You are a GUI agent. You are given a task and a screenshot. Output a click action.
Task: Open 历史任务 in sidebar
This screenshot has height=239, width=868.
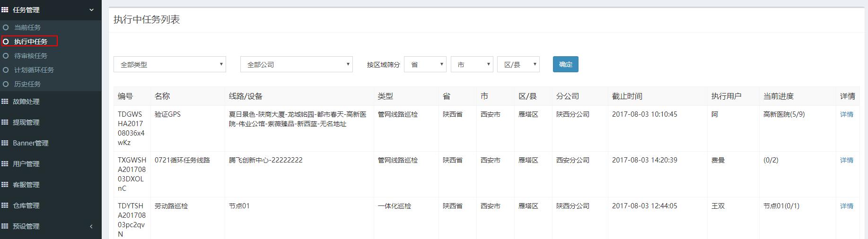(27, 84)
